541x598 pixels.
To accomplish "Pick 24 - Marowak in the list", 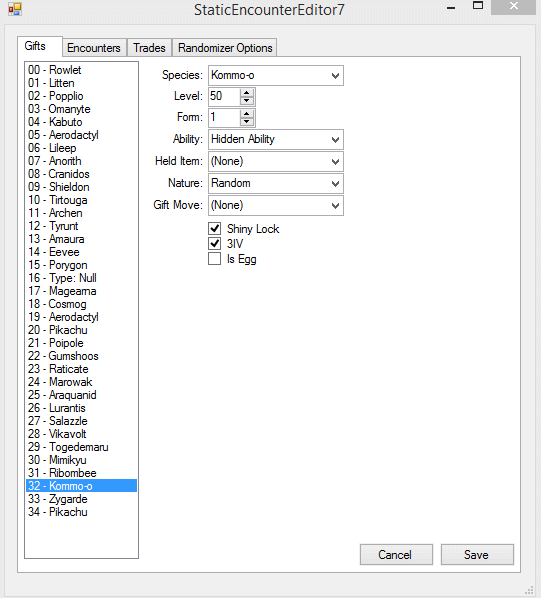I will (81, 382).
